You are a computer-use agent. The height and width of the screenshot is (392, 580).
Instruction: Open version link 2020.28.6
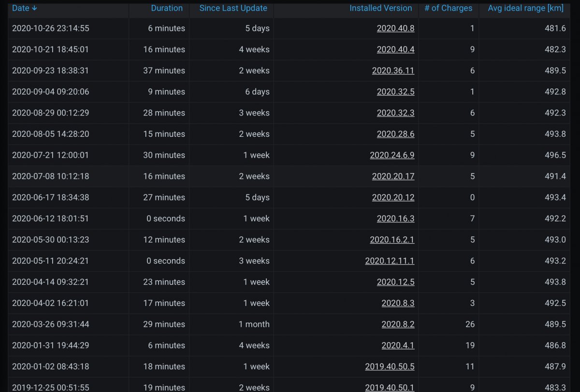[x=395, y=134]
